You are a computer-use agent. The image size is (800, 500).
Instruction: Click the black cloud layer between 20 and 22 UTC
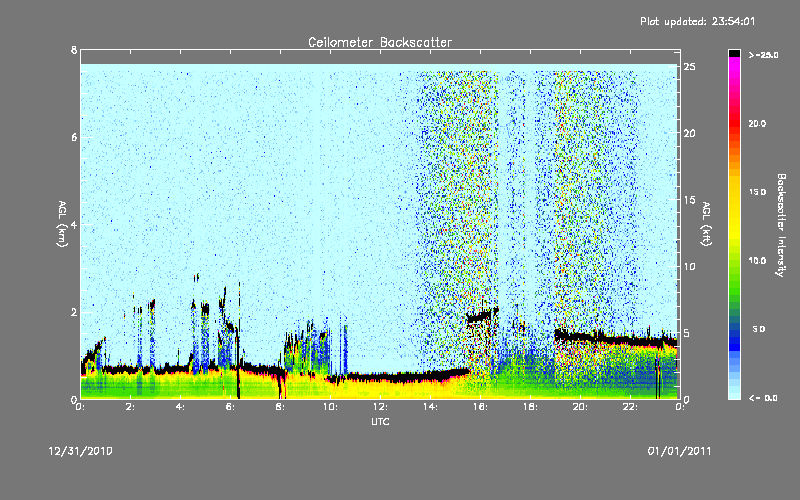[605, 338]
